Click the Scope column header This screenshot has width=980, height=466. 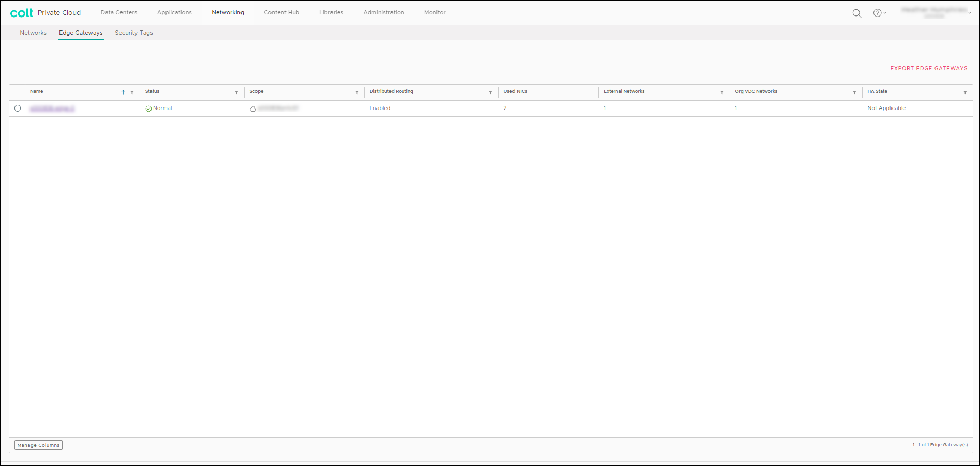pos(257,91)
